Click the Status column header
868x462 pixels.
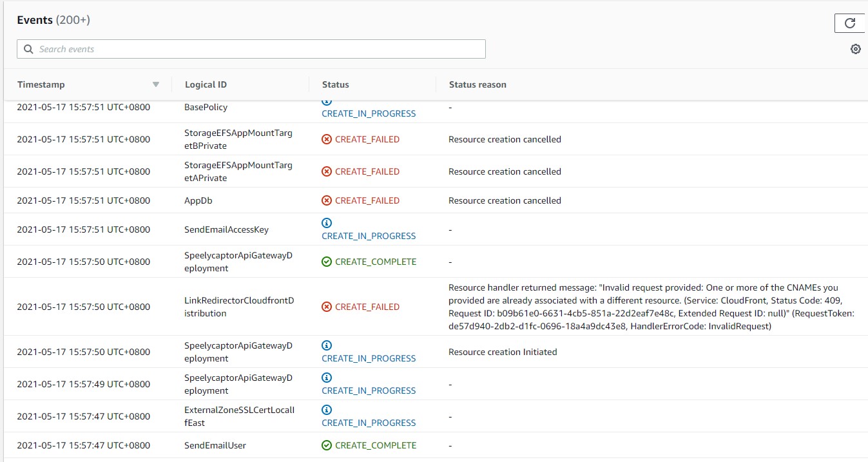336,84
